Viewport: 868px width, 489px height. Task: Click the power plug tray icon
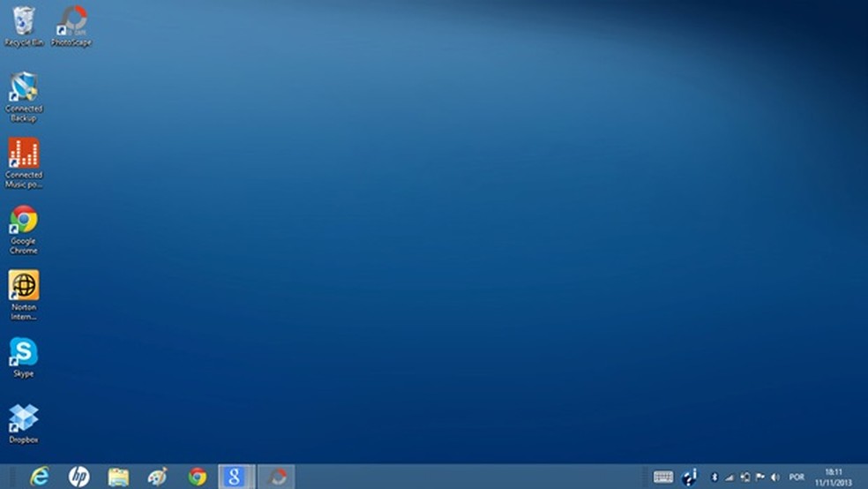(745, 477)
